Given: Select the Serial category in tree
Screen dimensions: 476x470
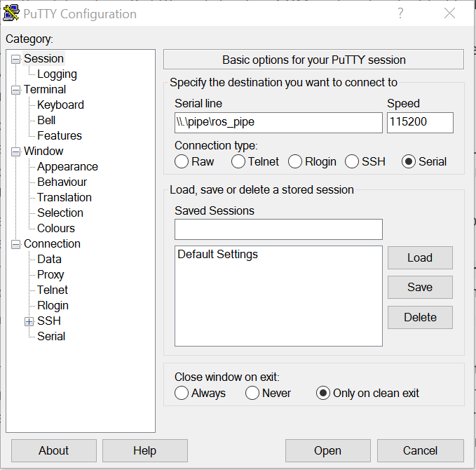Looking at the screenshot, I should [x=51, y=337].
